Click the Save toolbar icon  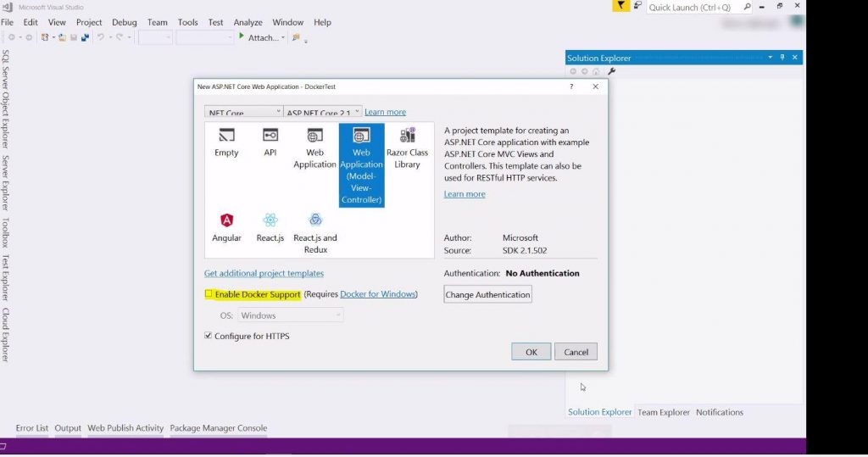(73, 37)
